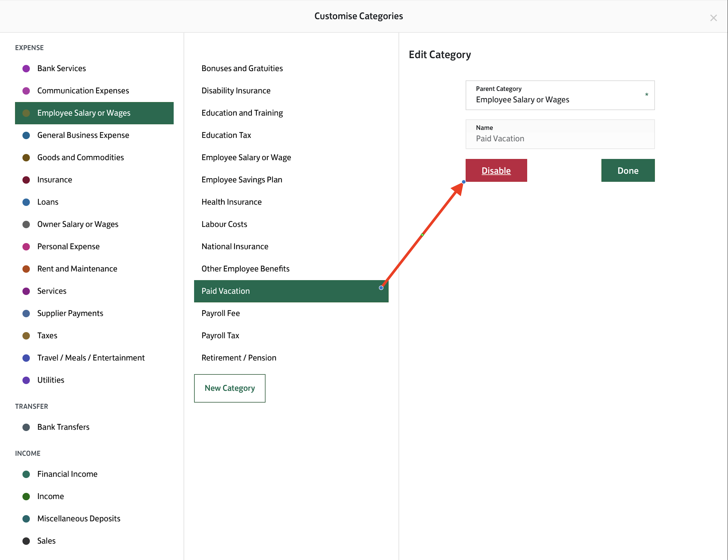
Task: Open Disability Insurance subcategory
Action: pos(291,91)
